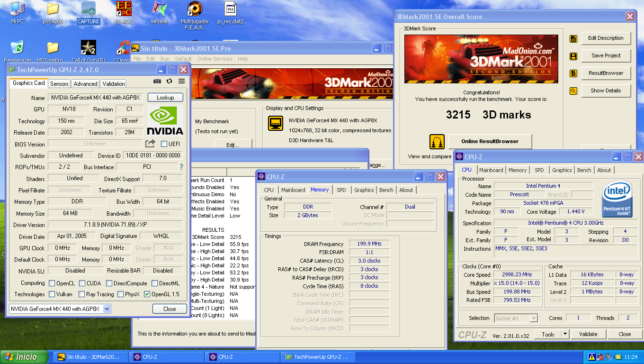Toggle the UEFI checkbox in GPU-Z
This screenshot has height=364, width=644.
[x=164, y=144]
